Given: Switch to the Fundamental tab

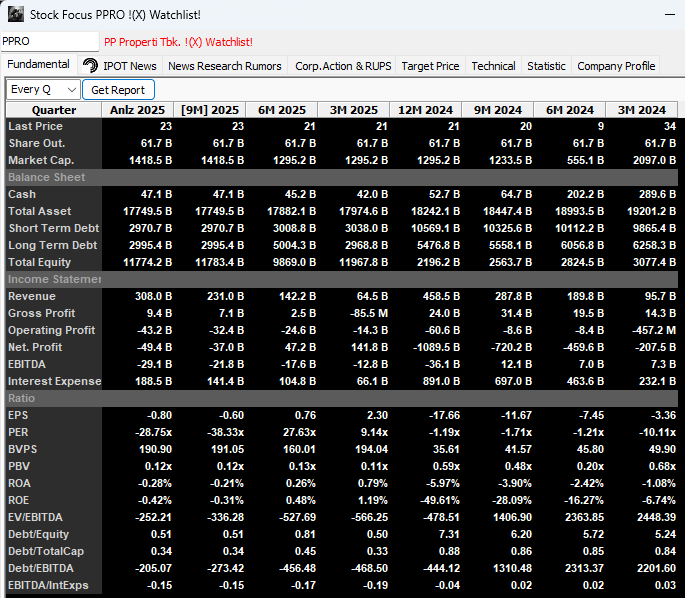Looking at the screenshot, I should (38, 65).
